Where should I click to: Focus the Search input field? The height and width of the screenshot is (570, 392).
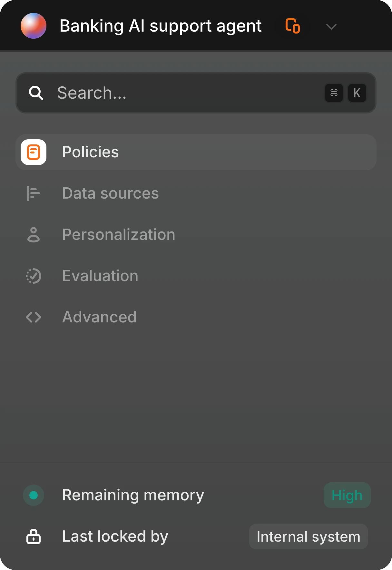coord(196,93)
